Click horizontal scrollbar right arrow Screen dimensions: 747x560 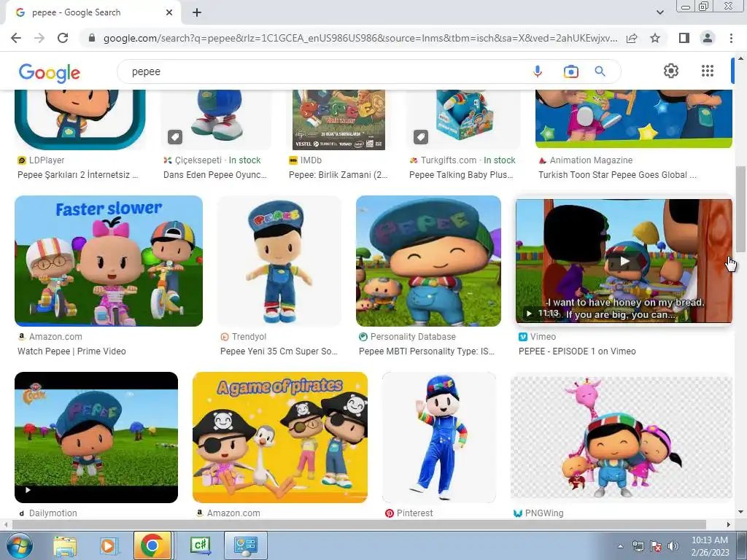729,524
